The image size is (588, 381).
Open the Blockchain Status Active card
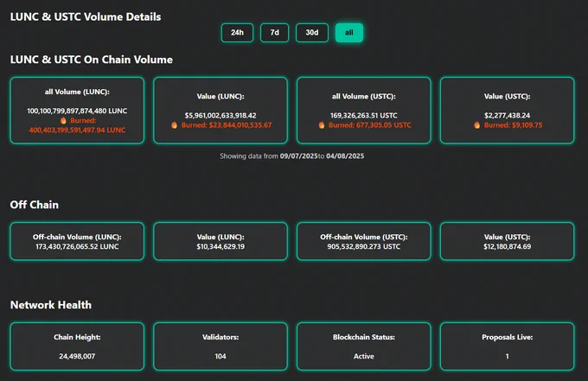point(364,346)
